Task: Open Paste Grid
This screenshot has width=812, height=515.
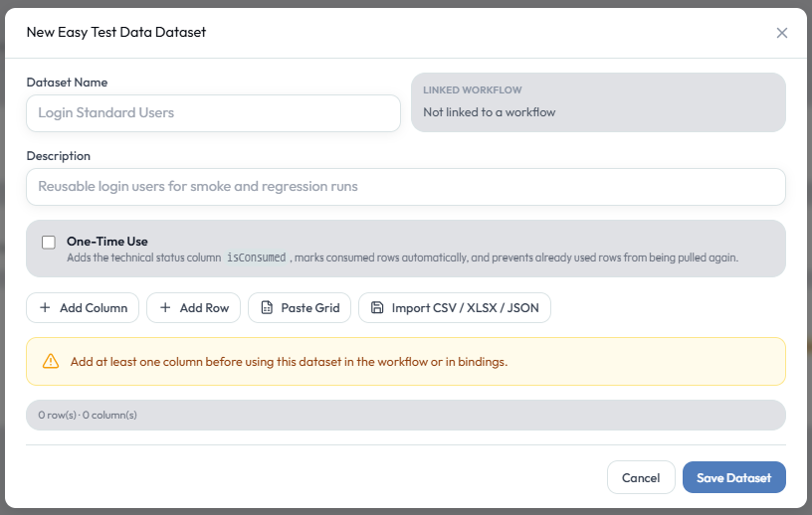Action: [300, 308]
